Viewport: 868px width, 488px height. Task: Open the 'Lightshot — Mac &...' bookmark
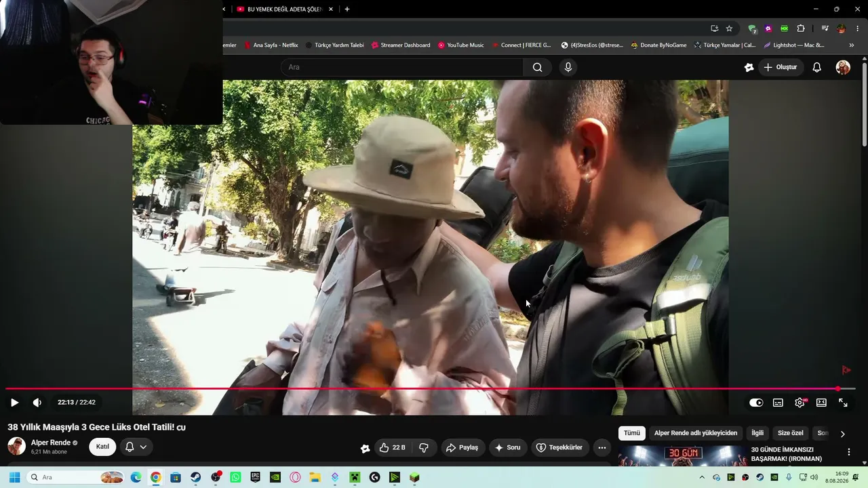coord(793,45)
